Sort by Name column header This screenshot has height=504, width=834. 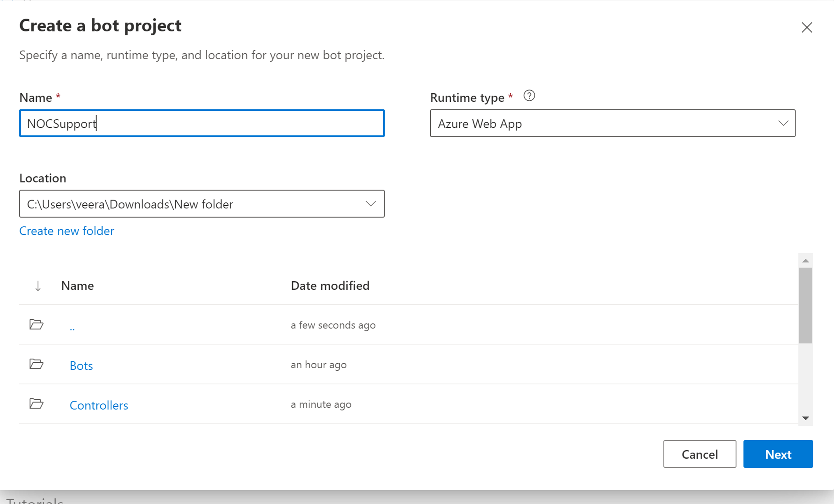coord(77,286)
